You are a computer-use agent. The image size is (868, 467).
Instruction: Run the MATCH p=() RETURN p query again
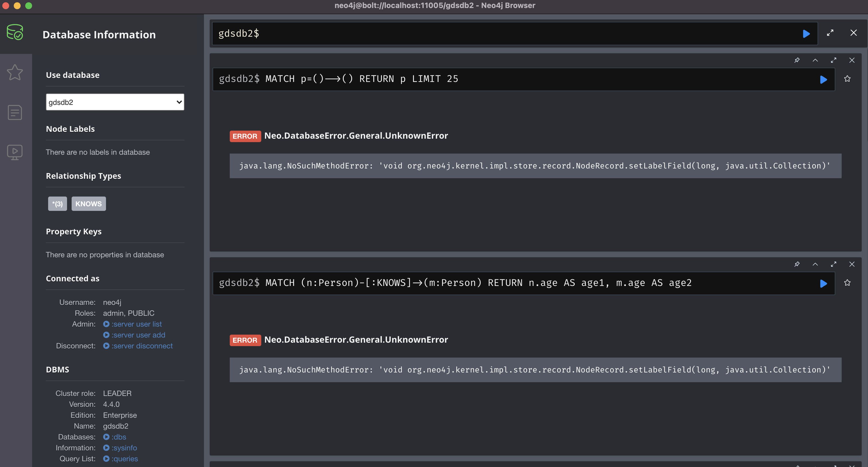(824, 80)
